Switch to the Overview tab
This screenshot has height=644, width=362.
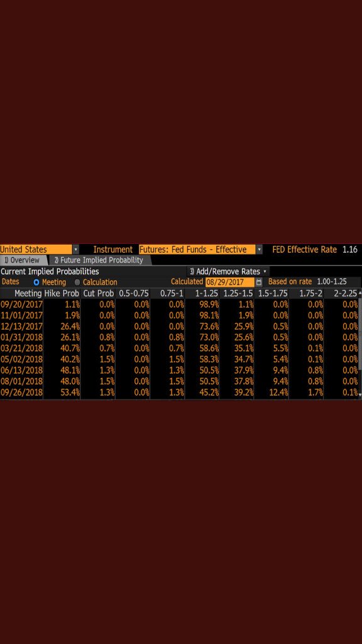point(23,260)
